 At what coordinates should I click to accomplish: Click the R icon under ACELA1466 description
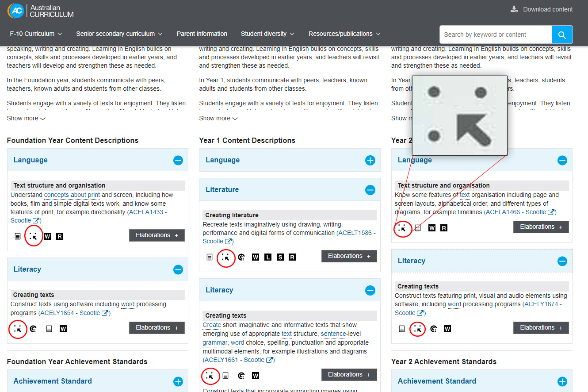(444, 228)
